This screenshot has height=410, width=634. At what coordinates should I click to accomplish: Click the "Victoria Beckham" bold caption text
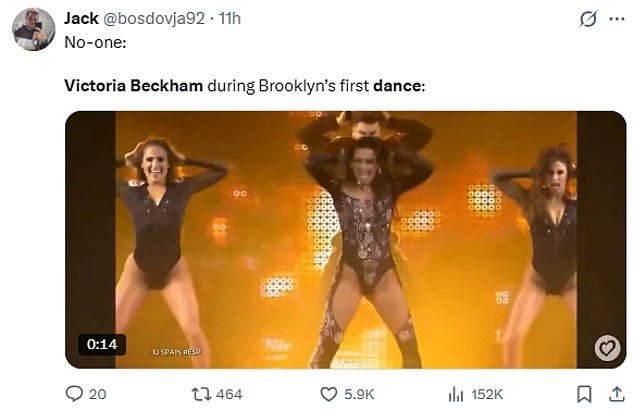pos(133,86)
